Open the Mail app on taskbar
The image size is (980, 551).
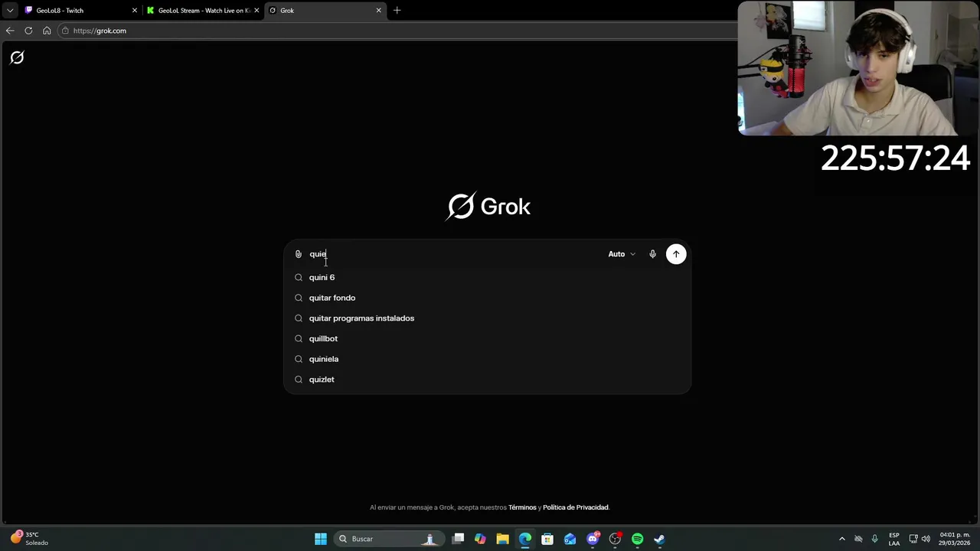(x=570, y=539)
